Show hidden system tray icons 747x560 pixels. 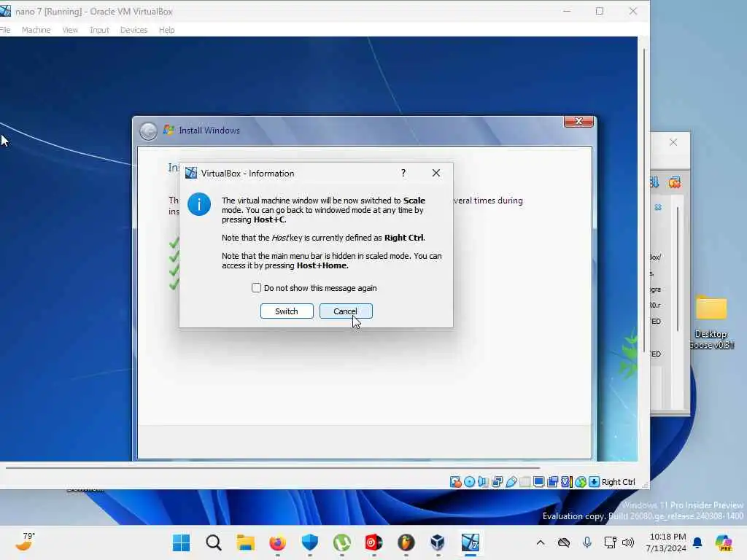[541, 542]
